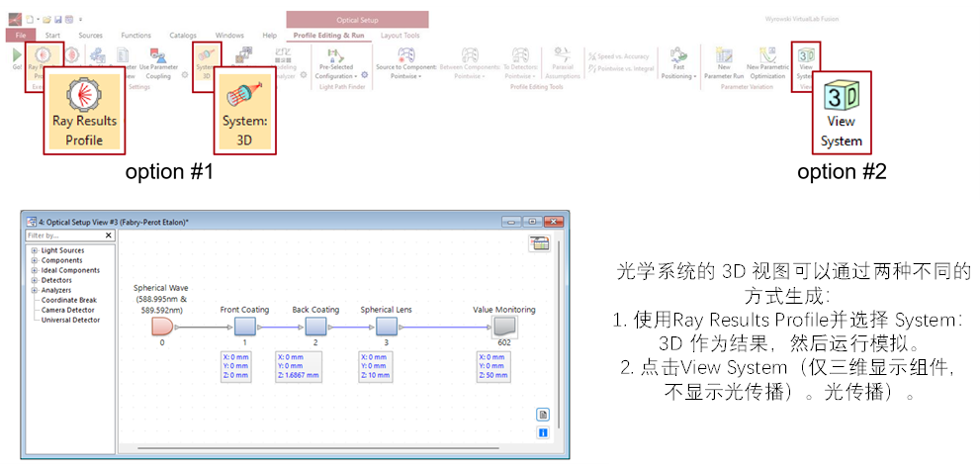Select the Back Coating component block

point(315,327)
